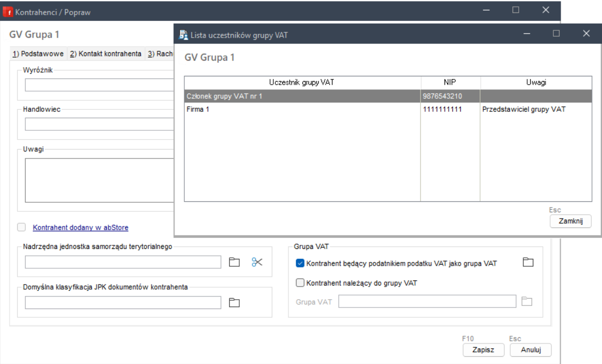Click the Uwagi column header in list
602x364 pixels.
pyautogui.click(x=536, y=83)
